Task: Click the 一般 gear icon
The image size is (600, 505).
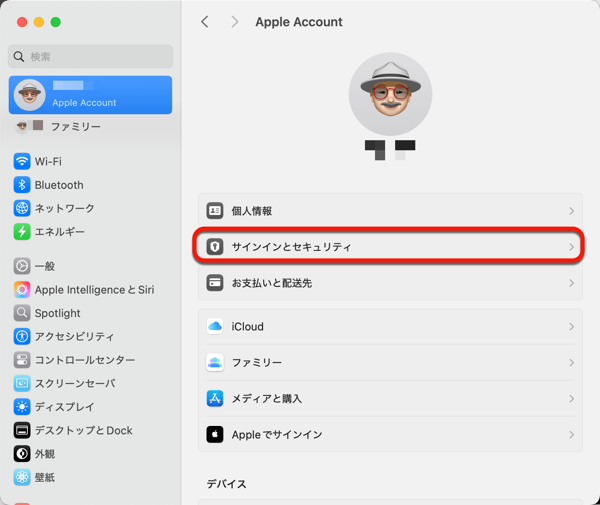Action: (x=22, y=266)
